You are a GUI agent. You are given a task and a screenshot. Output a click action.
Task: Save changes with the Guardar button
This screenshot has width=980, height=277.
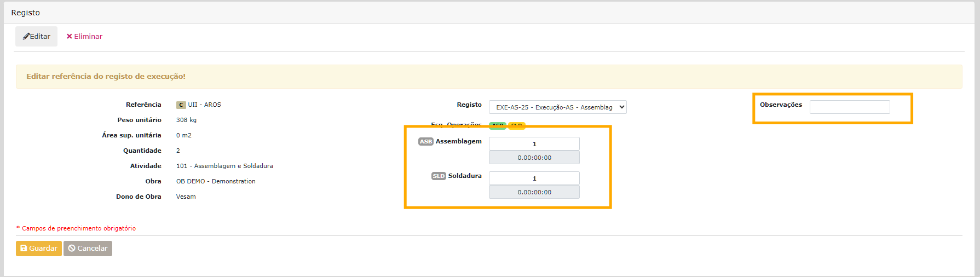pos(38,249)
